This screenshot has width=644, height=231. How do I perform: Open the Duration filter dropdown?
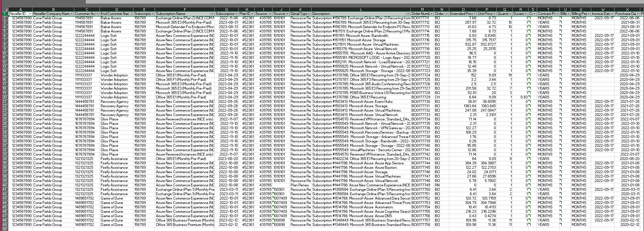tap(526, 14)
